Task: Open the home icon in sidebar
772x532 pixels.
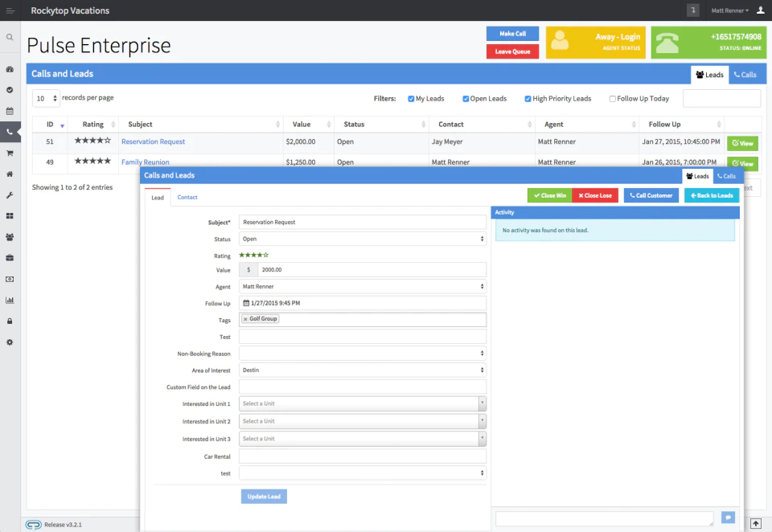Action: pos(10,174)
